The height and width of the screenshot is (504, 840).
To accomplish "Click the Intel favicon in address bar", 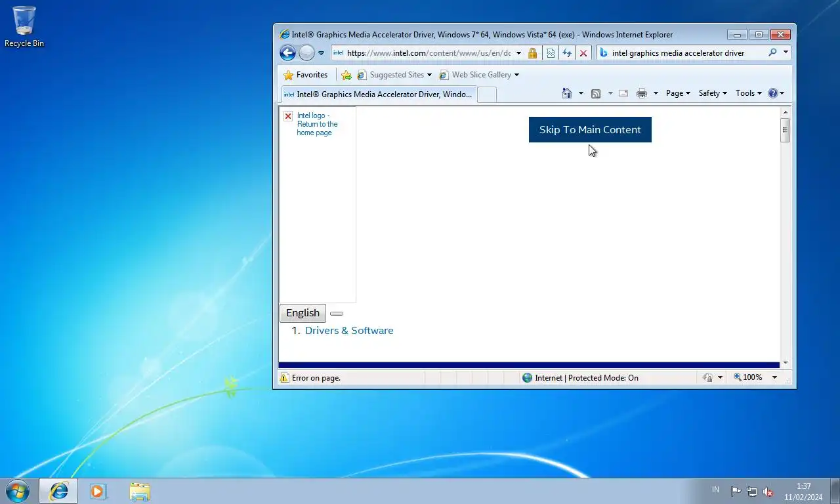I will click(x=338, y=53).
